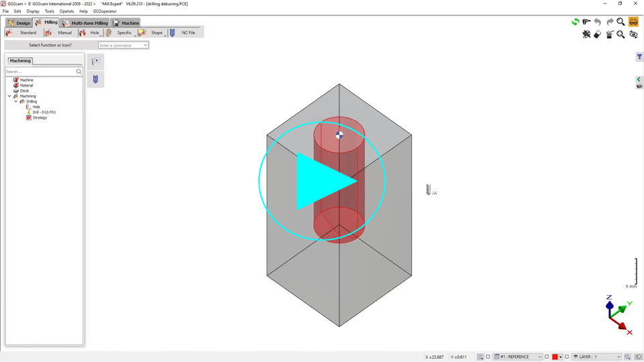Image resolution: width=644 pixels, height=362 pixels.
Task: Click the eraser icon in top-right toolbar
Action: pyautogui.click(x=598, y=34)
